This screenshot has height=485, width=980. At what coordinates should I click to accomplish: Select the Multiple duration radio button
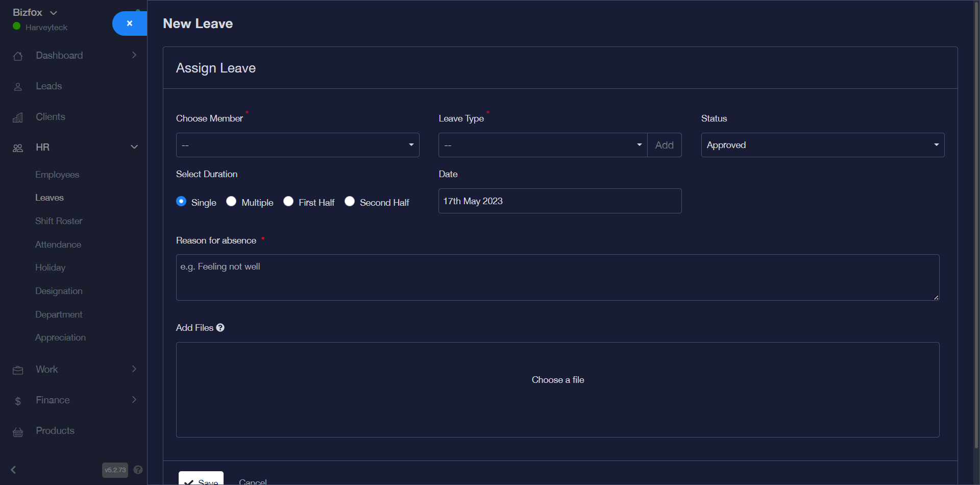(231, 202)
